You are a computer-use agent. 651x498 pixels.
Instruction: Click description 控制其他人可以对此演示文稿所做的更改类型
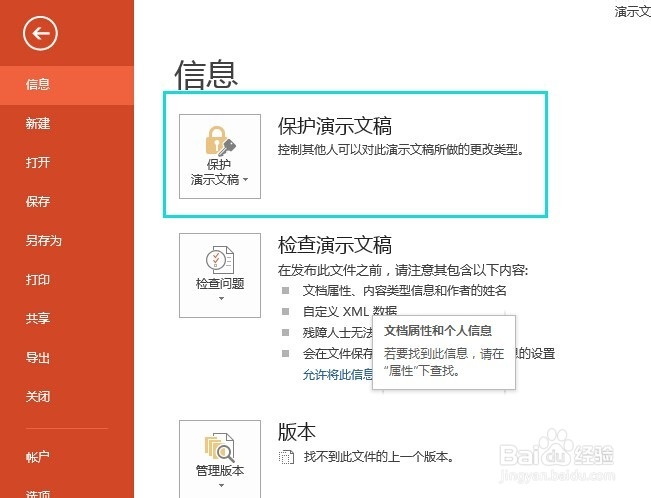(x=401, y=150)
